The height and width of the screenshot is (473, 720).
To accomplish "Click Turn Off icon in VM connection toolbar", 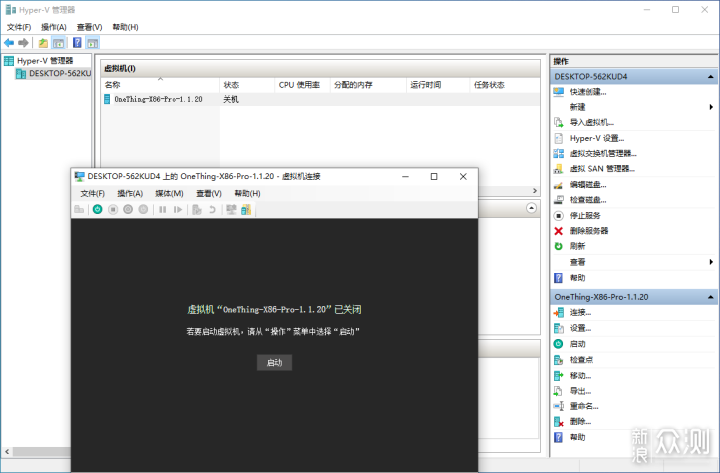I will pos(113,209).
